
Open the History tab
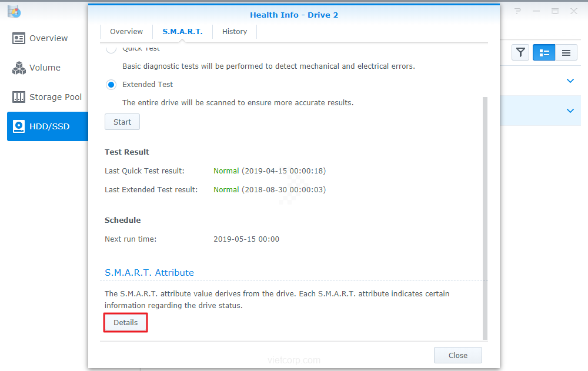235,32
